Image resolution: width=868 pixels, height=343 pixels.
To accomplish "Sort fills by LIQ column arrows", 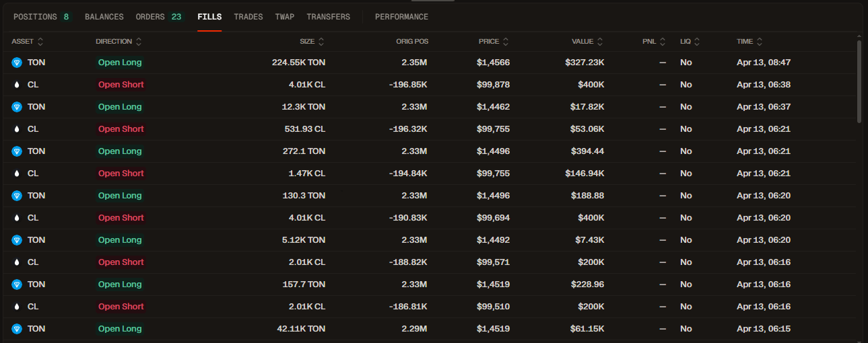I will [x=697, y=42].
